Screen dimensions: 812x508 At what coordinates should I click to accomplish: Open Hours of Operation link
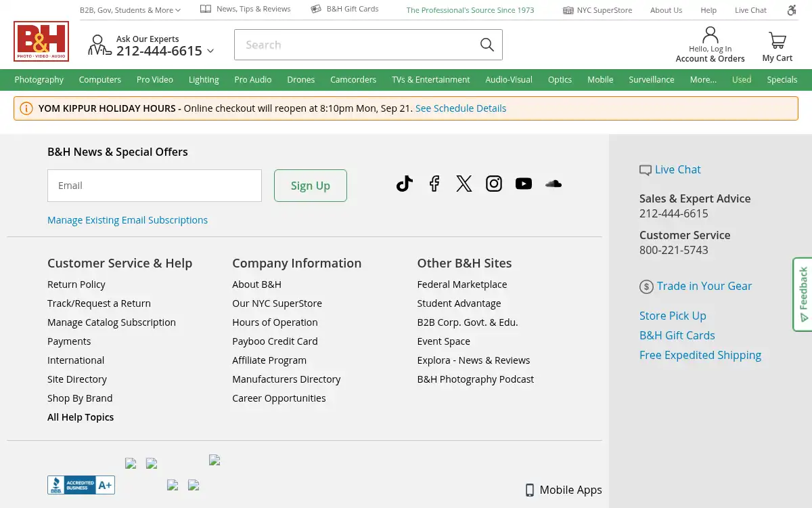pyautogui.click(x=275, y=322)
